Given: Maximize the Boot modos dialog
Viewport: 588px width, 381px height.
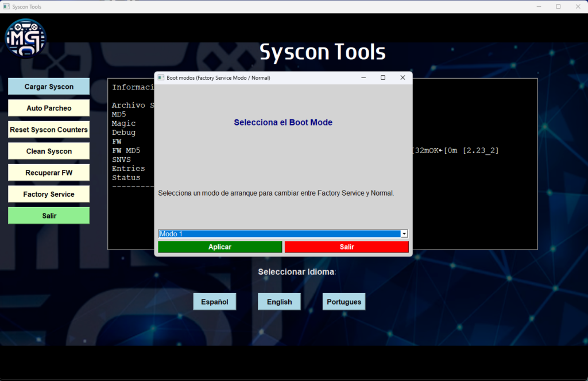Looking at the screenshot, I should (383, 77).
